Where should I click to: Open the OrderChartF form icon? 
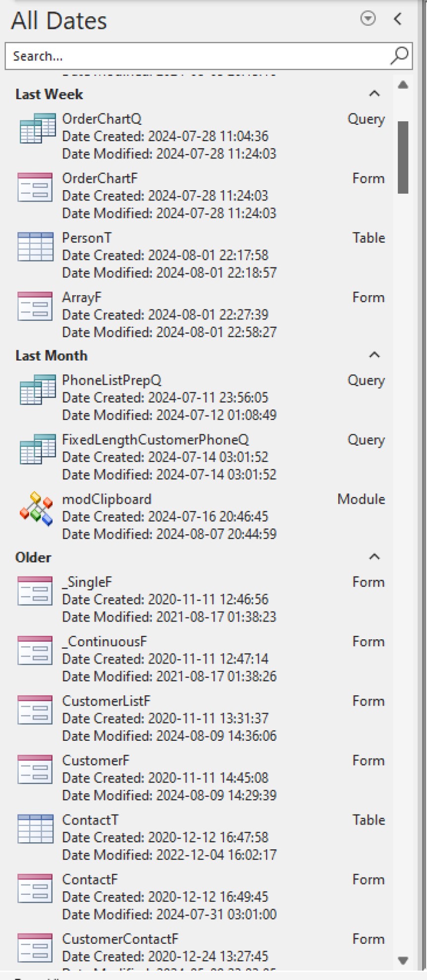35,187
